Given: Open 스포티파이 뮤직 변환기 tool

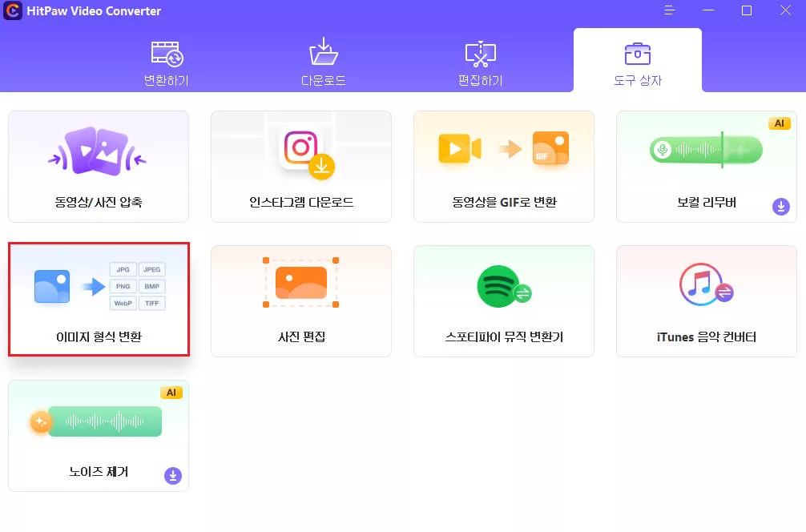Looking at the screenshot, I should (x=504, y=301).
